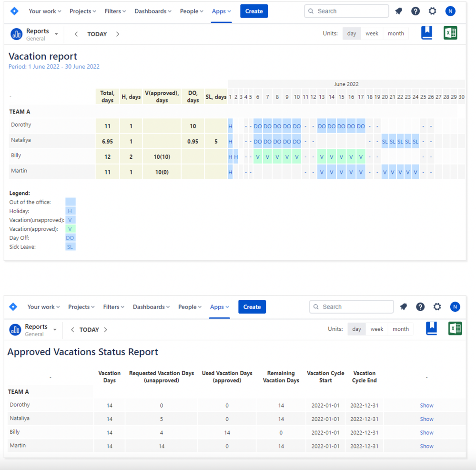The height and width of the screenshot is (470, 476).
Task: Click Show link for Nataliya
Action: 426,419
